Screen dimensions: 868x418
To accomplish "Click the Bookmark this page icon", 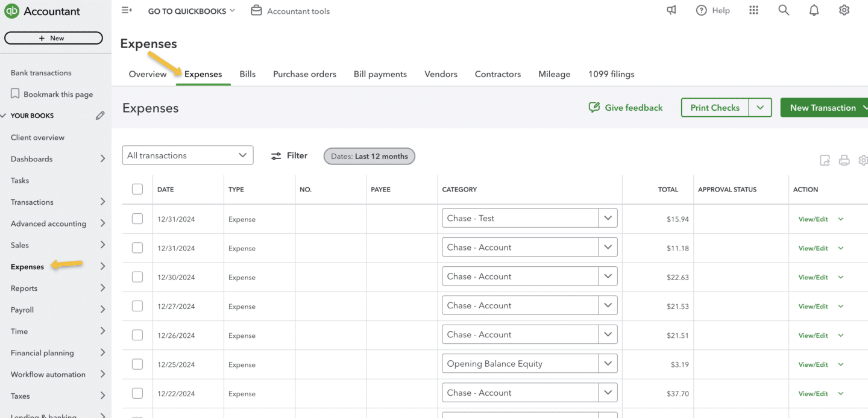I will (15, 94).
